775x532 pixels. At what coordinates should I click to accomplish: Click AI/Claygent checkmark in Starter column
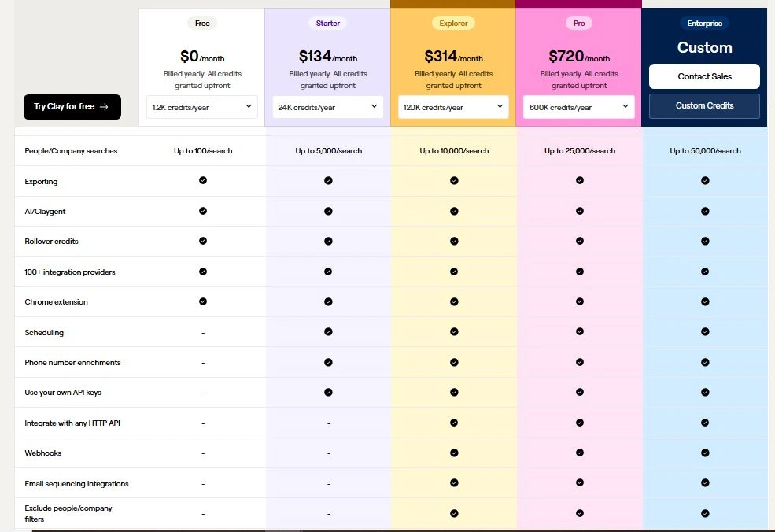tap(328, 211)
